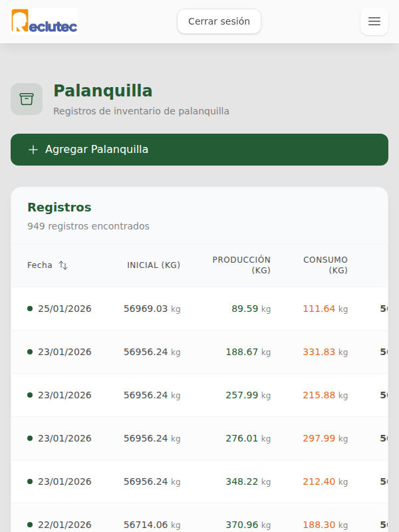Click the Registros section heading

click(x=59, y=207)
